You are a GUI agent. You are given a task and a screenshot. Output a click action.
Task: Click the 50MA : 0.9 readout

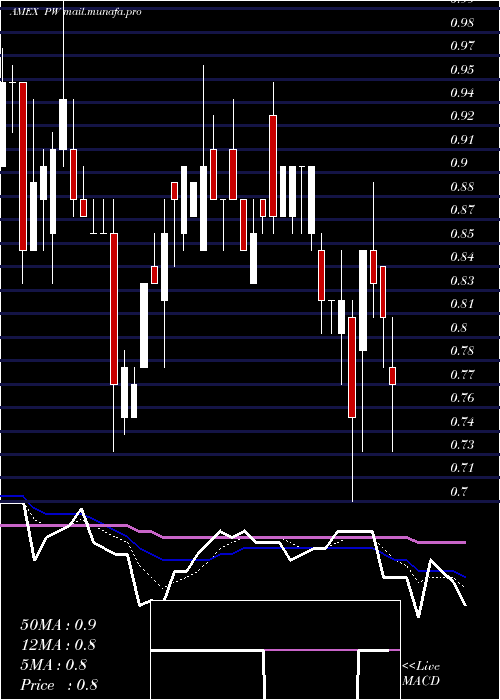coord(58,625)
